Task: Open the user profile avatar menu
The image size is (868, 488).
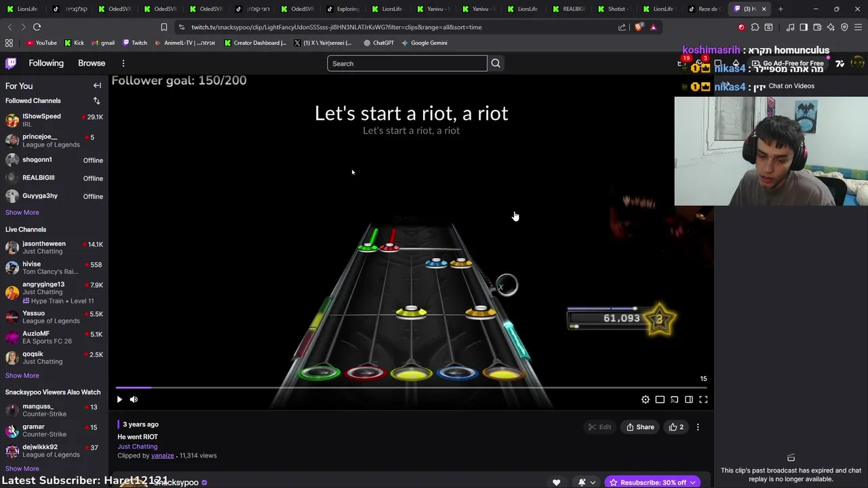Action: pyautogui.click(x=857, y=63)
